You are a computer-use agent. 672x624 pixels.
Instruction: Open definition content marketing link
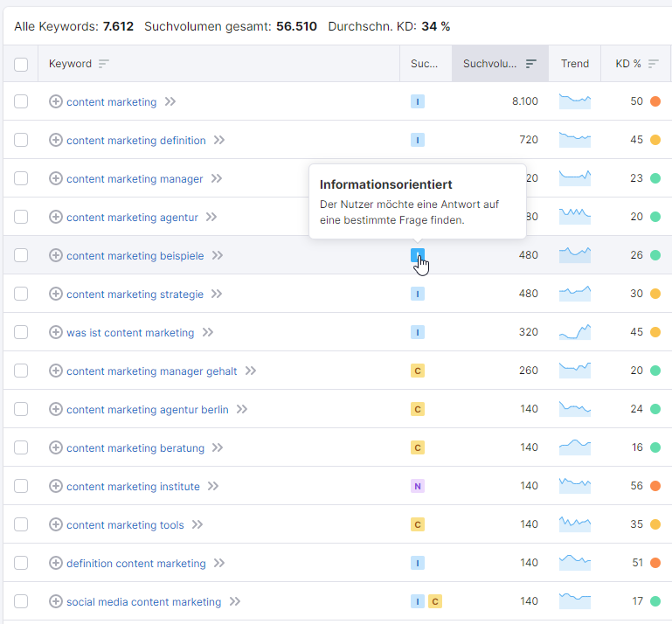[136, 563]
